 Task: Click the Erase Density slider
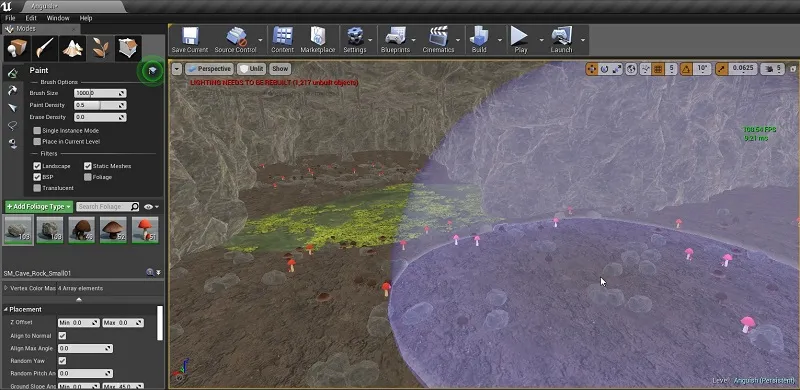point(100,117)
